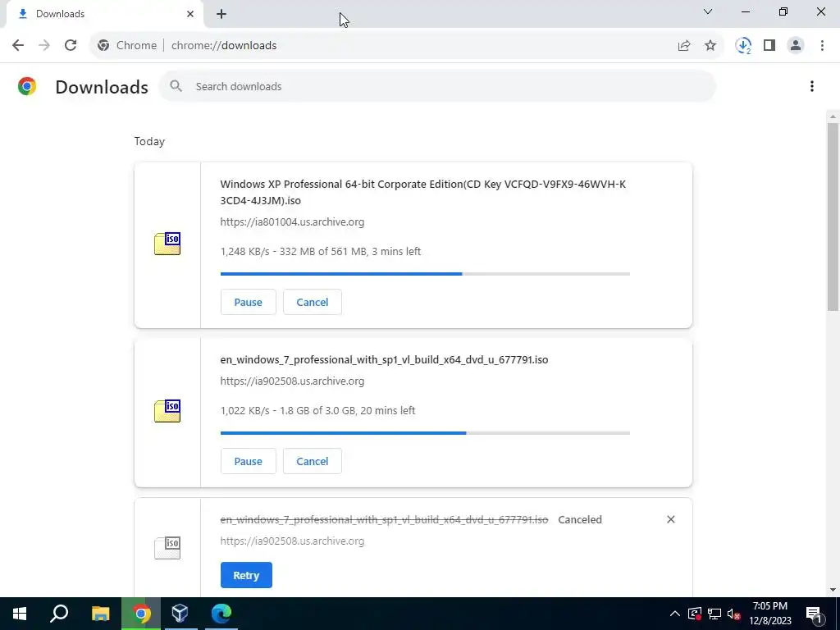Click the Chrome logo beside Downloads title
Viewport: 840px width, 630px height.
pos(27,86)
